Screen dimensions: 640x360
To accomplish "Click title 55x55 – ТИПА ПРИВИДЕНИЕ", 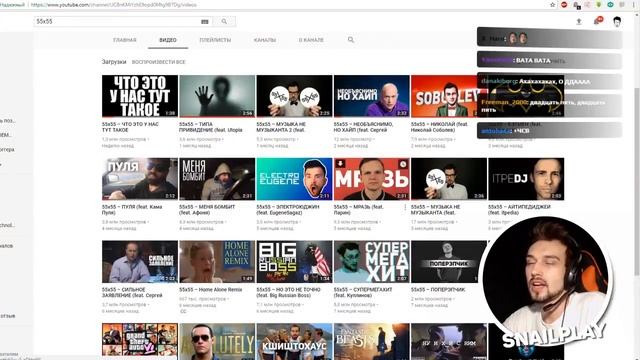I will (x=211, y=127).
